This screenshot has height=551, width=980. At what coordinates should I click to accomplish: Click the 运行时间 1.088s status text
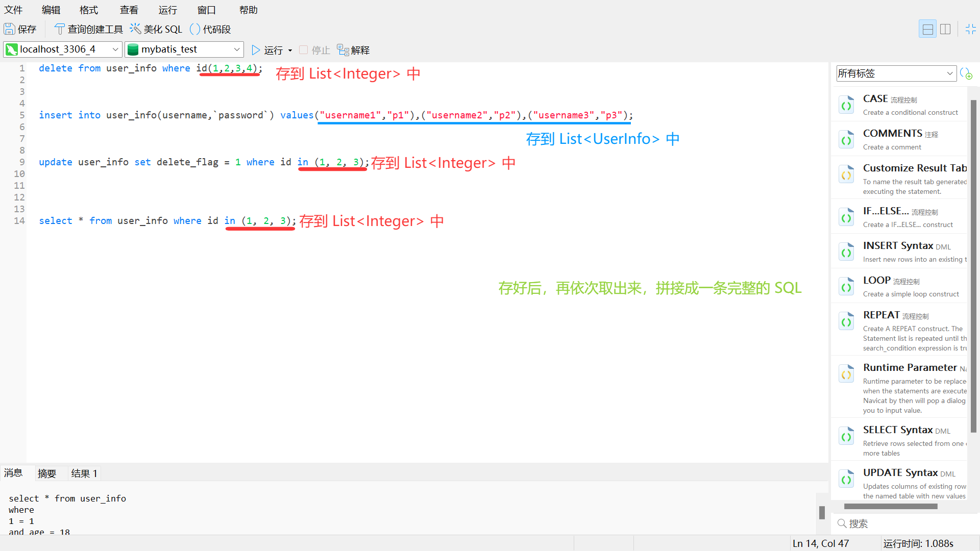coord(918,543)
